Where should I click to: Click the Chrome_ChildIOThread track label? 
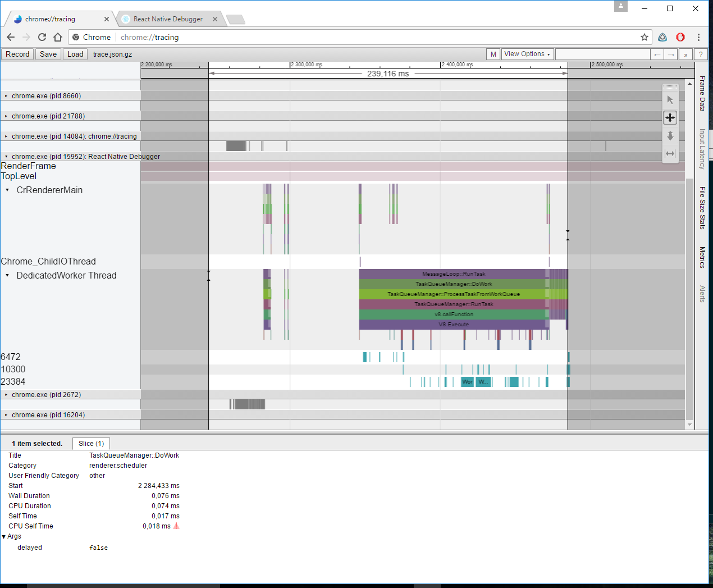pyautogui.click(x=48, y=262)
